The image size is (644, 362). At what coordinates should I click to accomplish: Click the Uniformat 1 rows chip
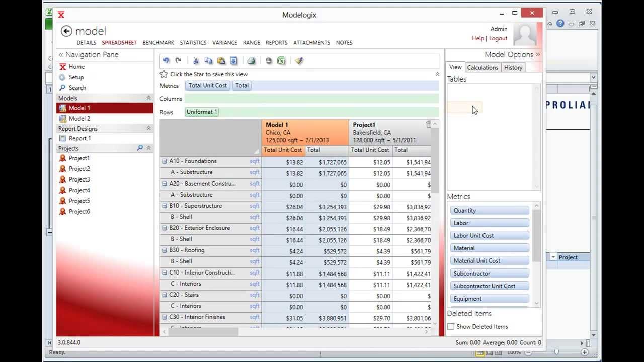click(x=202, y=112)
